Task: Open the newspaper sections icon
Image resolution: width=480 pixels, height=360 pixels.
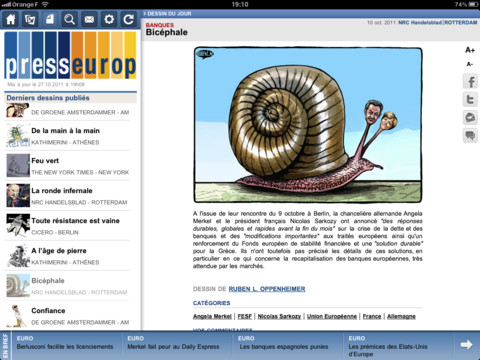Action: tap(30, 20)
